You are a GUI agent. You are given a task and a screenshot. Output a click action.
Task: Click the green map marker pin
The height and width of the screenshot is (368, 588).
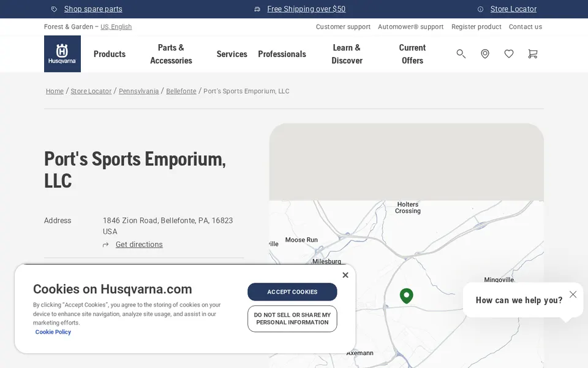pyautogui.click(x=407, y=296)
